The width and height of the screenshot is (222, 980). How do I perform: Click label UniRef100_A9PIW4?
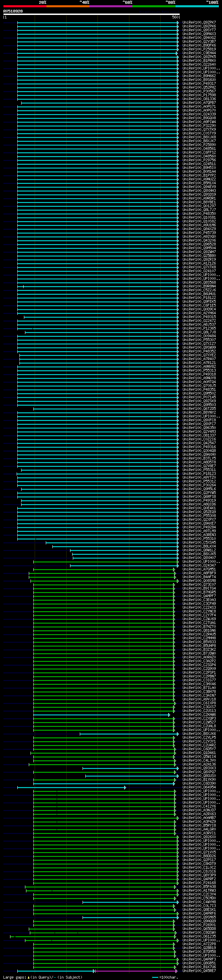point(199,122)
